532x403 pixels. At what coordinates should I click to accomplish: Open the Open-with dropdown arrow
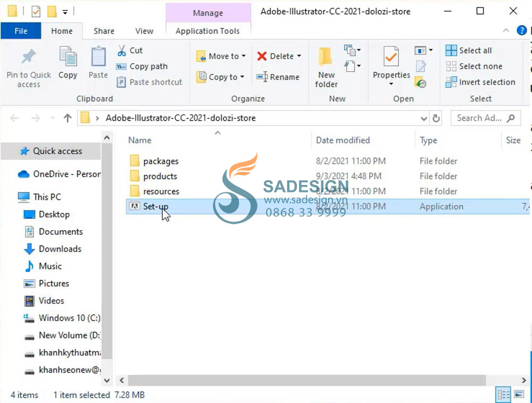coord(430,51)
